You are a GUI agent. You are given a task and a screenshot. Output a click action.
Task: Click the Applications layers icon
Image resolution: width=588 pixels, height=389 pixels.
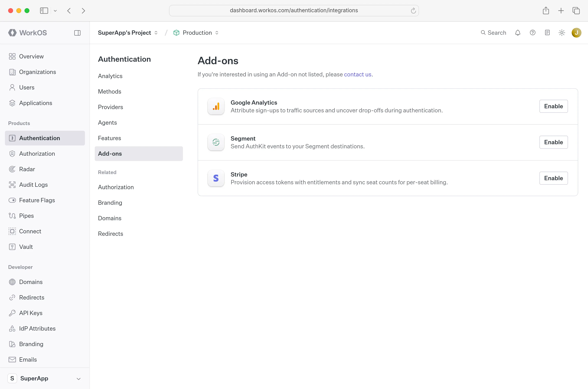tap(12, 103)
